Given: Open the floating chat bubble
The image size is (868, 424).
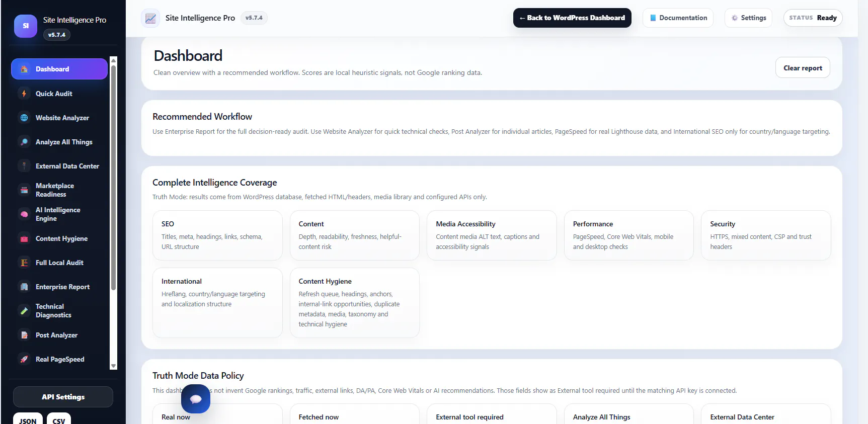Looking at the screenshot, I should point(196,399).
